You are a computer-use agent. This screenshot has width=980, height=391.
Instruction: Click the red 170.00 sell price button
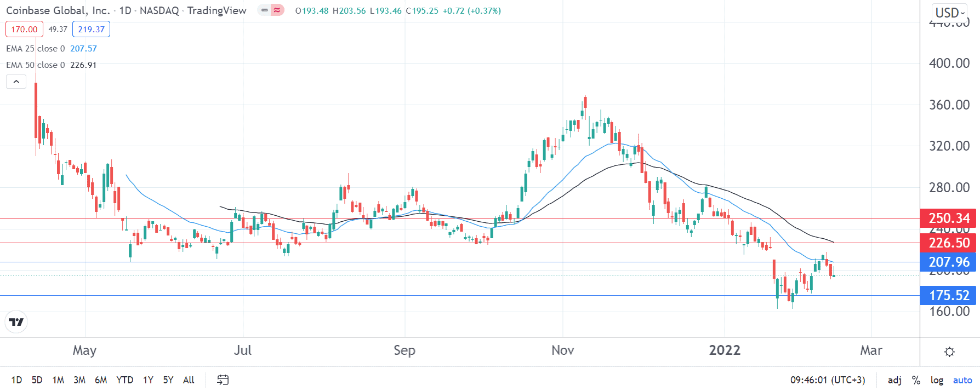tap(25, 29)
